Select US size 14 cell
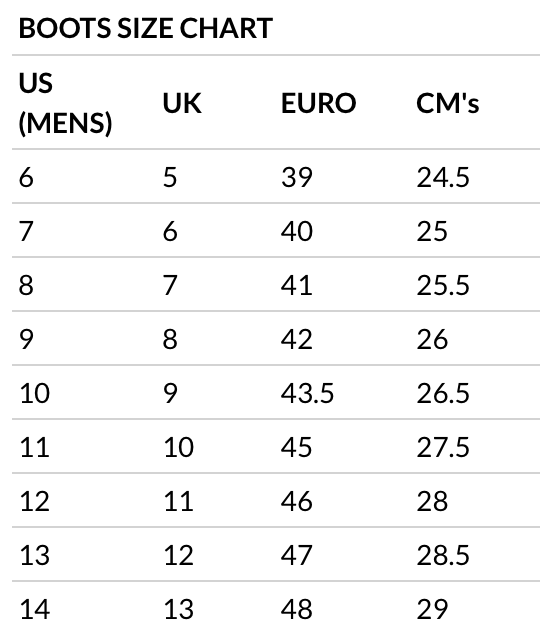 click(35, 609)
